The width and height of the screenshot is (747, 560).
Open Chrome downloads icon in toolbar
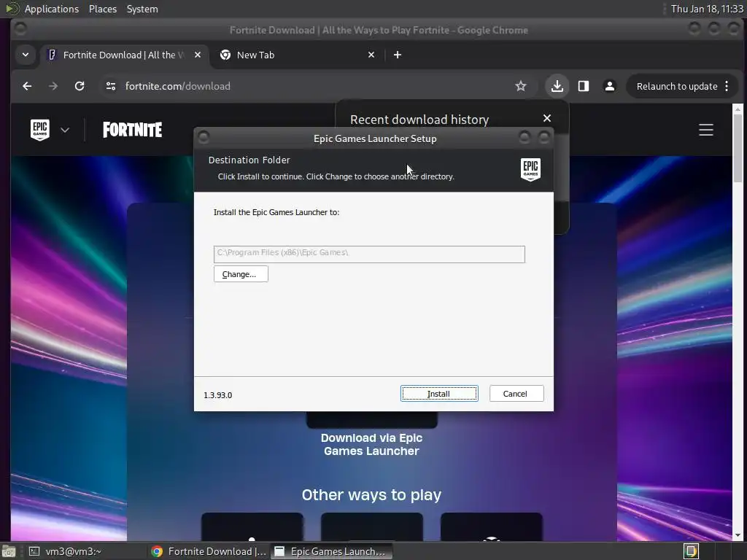(557, 86)
